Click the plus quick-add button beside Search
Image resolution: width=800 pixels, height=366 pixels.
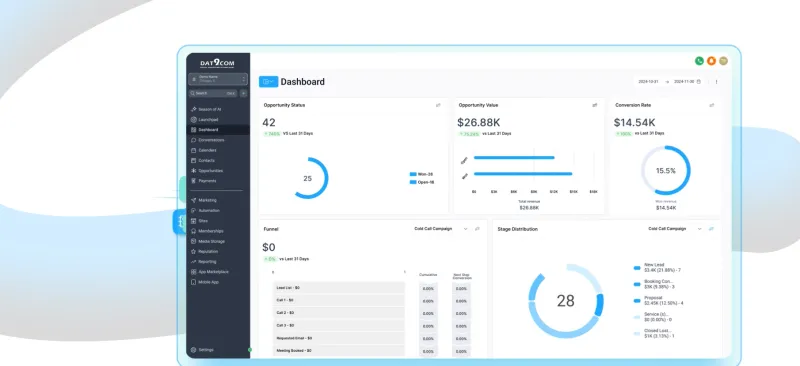(x=243, y=93)
